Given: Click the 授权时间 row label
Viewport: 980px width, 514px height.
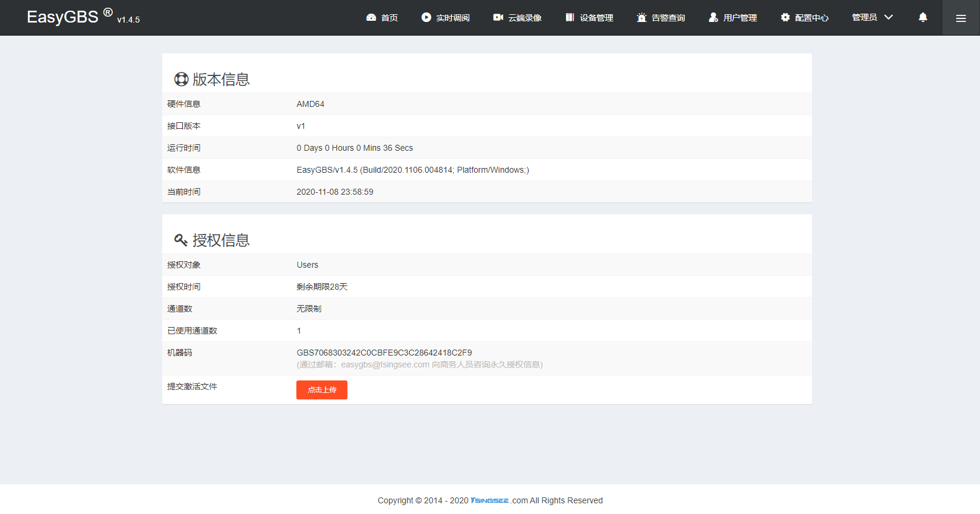Looking at the screenshot, I should (184, 287).
